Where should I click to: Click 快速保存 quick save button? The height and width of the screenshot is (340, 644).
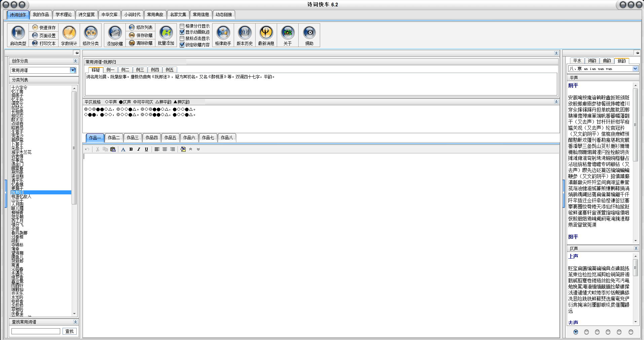tap(44, 27)
